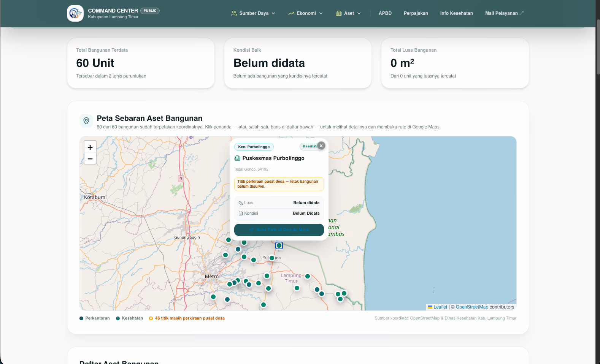Click the orange ring legend marker
Image resolution: width=600 pixels, height=364 pixels.
click(151, 318)
